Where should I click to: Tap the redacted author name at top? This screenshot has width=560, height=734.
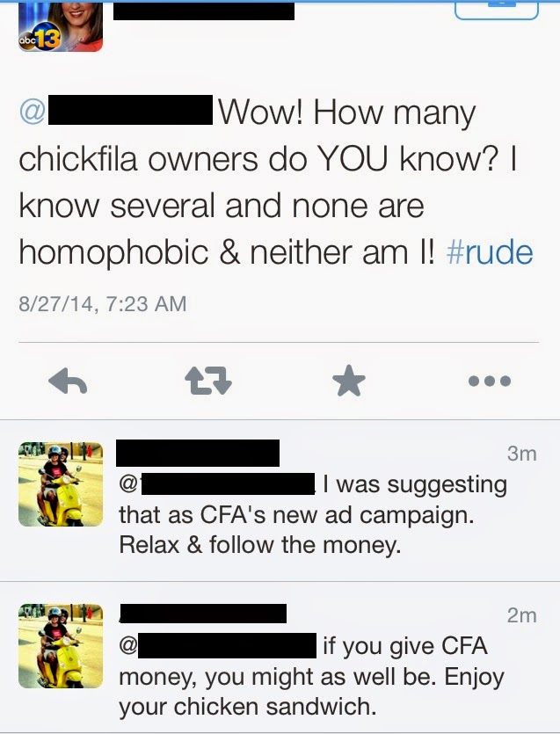pyautogui.click(x=204, y=11)
